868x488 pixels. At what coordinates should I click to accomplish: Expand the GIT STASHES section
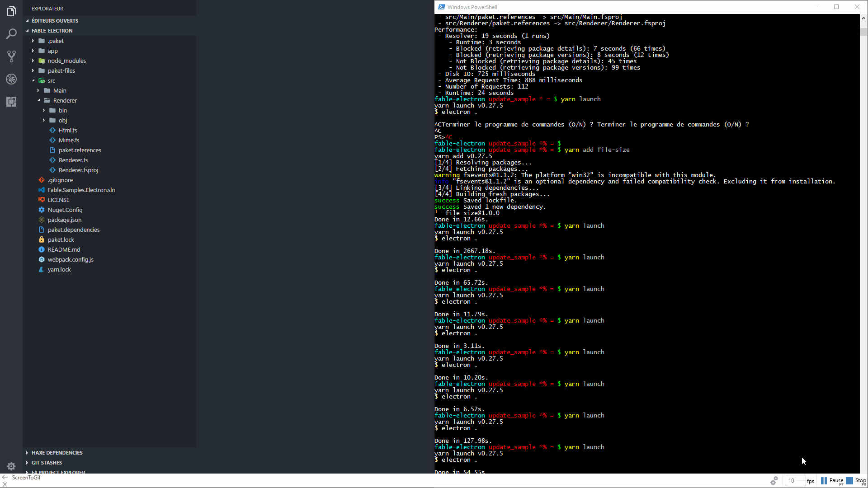click(47, 463)
